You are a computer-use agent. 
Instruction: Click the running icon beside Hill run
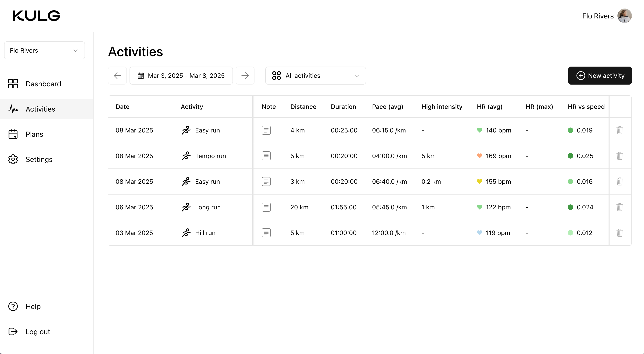click(x=186, y=233)
